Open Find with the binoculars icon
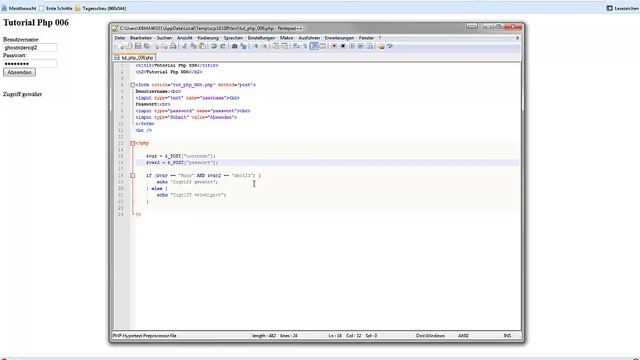Screen dimensions: 640x360 tap(234, 46)
